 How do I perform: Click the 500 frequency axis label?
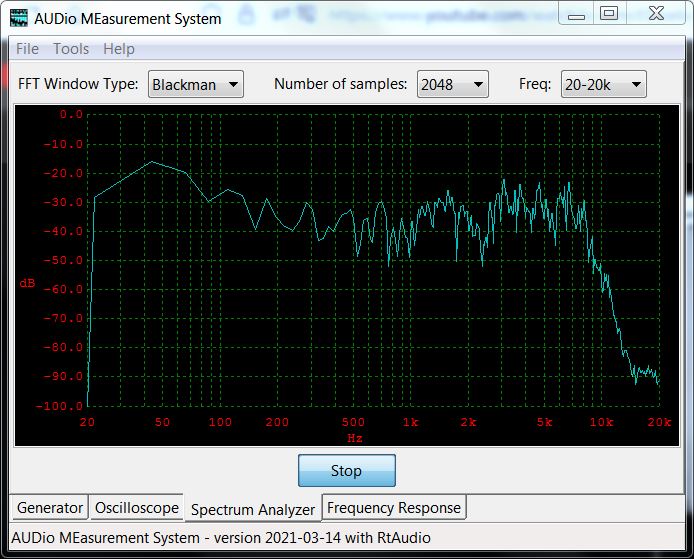click(353, 422)
